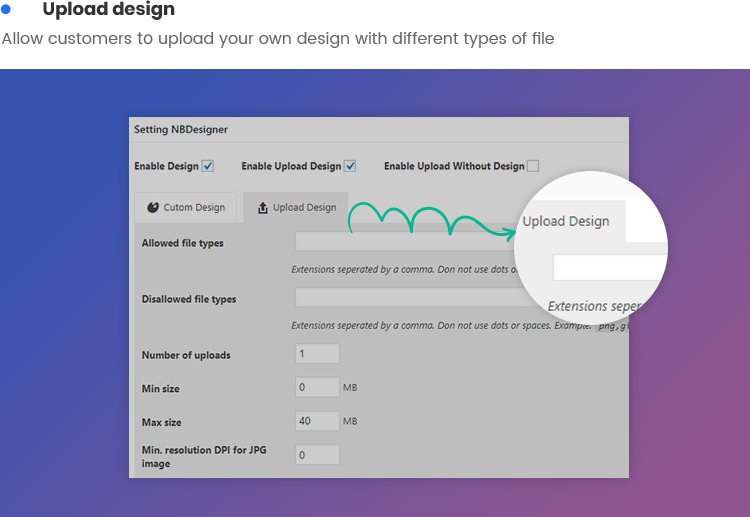
Task: Click the bold Upload design heading
Action: click(x=108, y=10)
